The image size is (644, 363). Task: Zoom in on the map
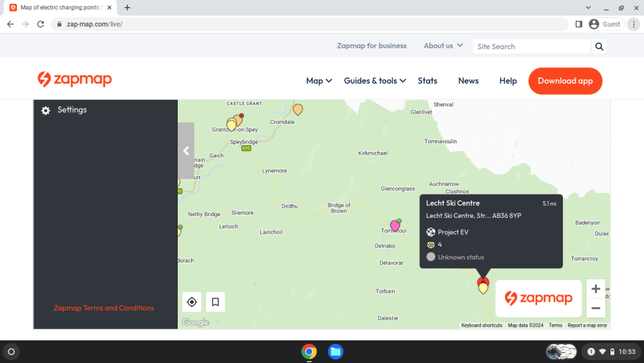(x=596, y=289)
